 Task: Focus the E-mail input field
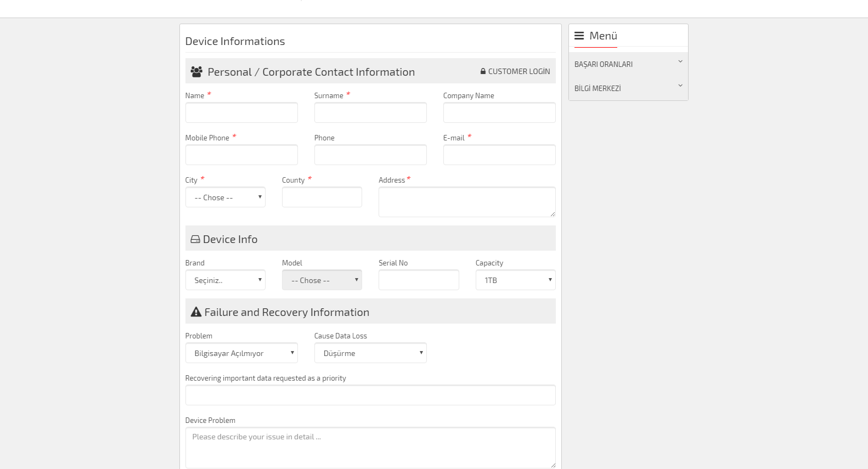point(499,155)
